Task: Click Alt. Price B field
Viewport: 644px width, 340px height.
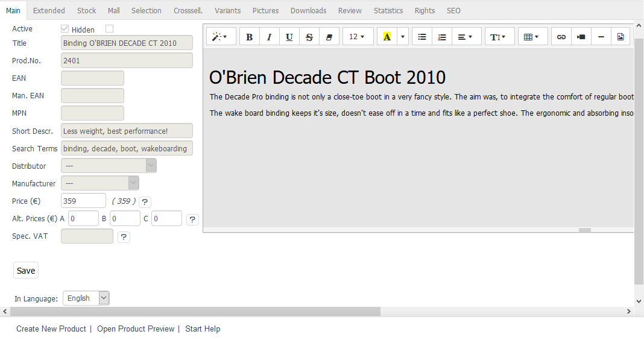Action: coord(125,218)
